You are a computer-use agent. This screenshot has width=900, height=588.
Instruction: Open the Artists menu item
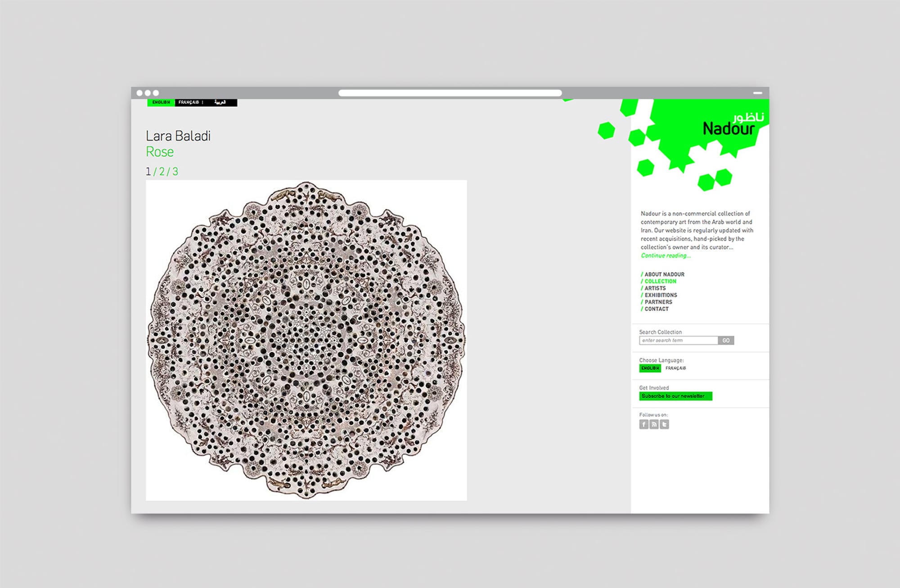click(x=655, y=288)
